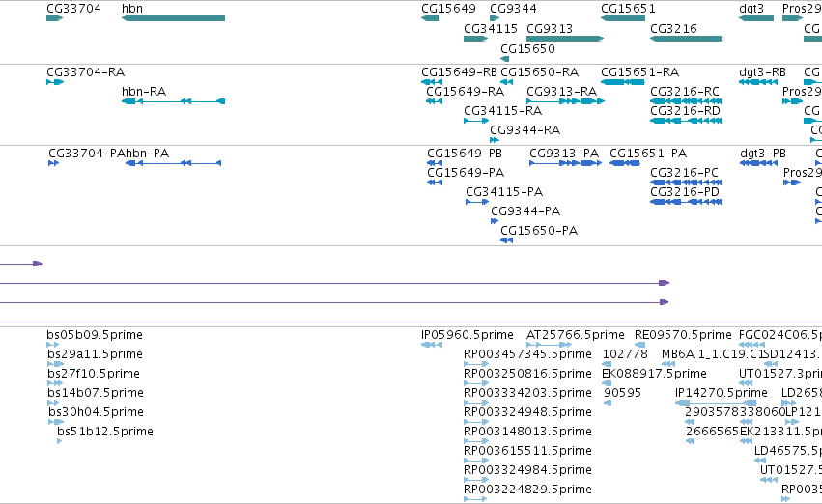The width and height of the screenshot is (822, 504).
Task: Select the RP003334203.5prime EST label
Action: point(527,393)
